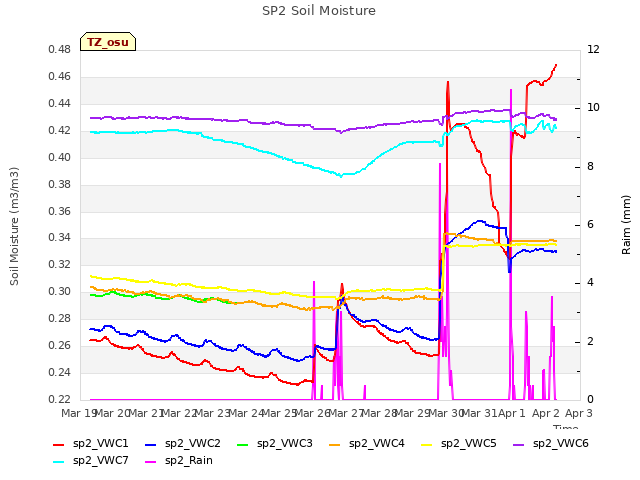Viewport: 640px width, 480px height.
Task: Click the magenta sp2_Rain legend swatch
Action: coord(151,462)
